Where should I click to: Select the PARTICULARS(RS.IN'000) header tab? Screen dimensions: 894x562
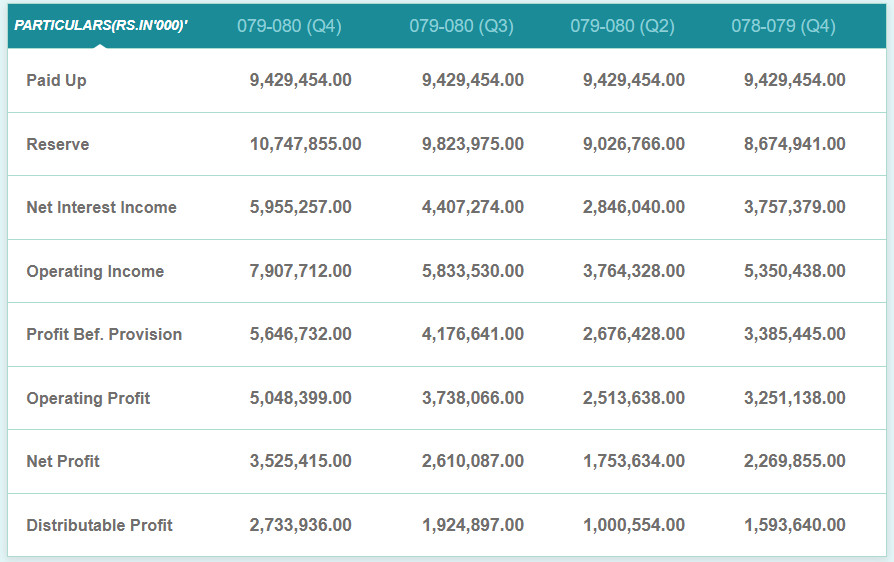click(101, 26)
